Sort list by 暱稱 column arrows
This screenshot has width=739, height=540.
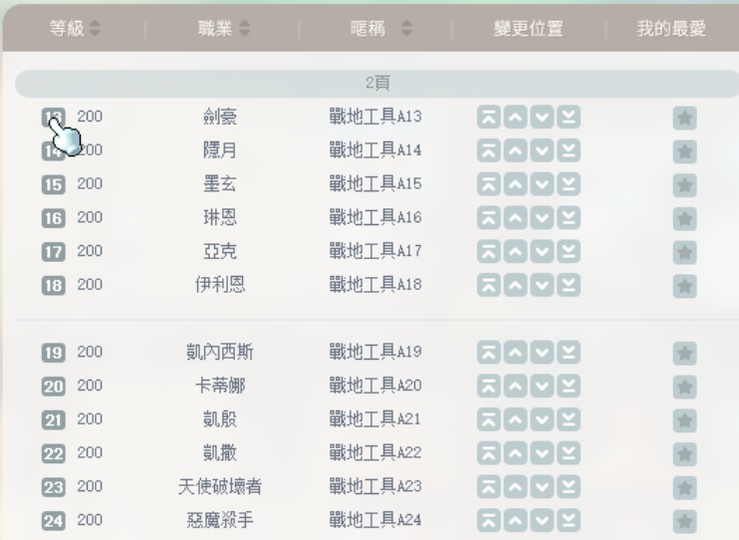point(406,29)
